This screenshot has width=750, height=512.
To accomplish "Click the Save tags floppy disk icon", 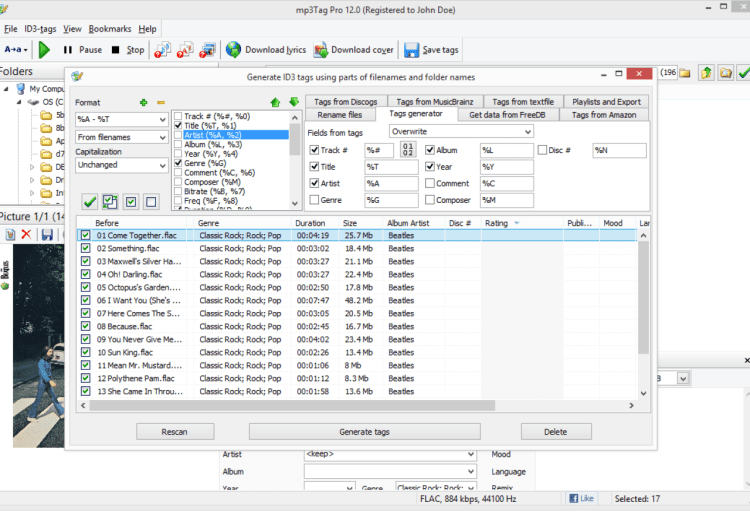I will coord(411,49).
